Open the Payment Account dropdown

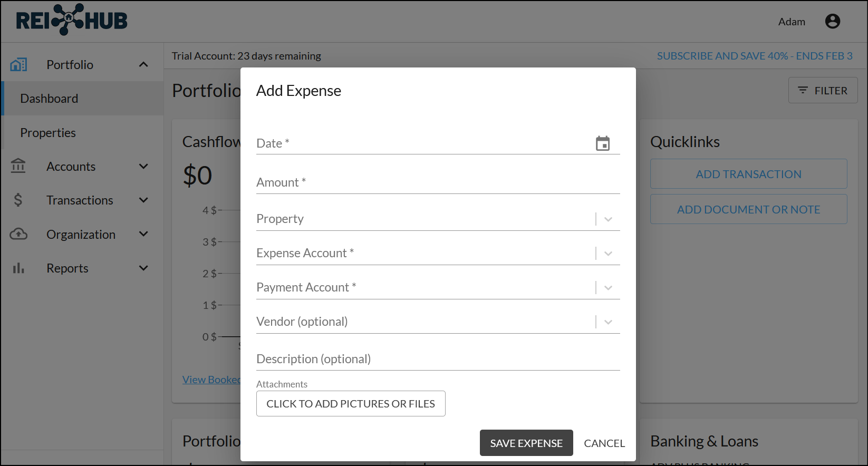[608, 288]
